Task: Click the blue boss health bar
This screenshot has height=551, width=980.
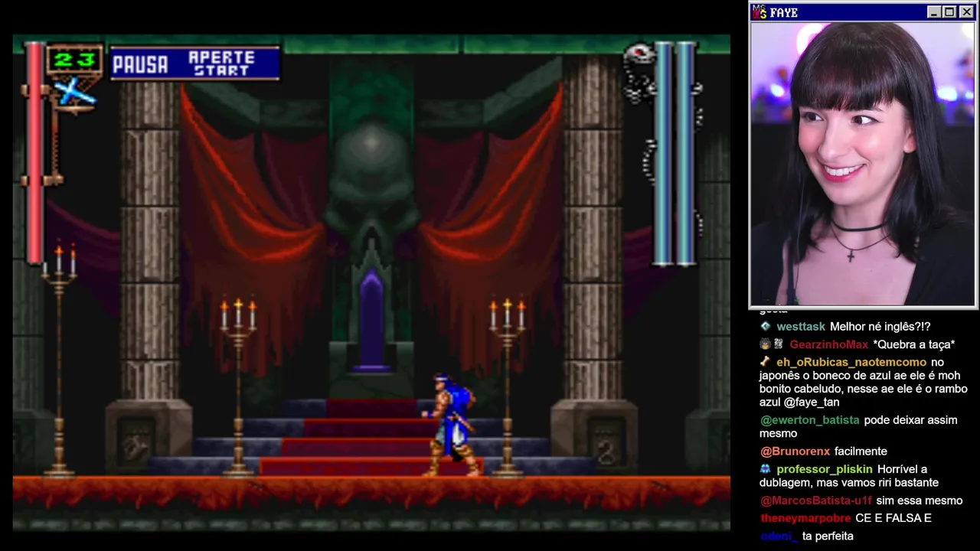Action: pos(674,153)
